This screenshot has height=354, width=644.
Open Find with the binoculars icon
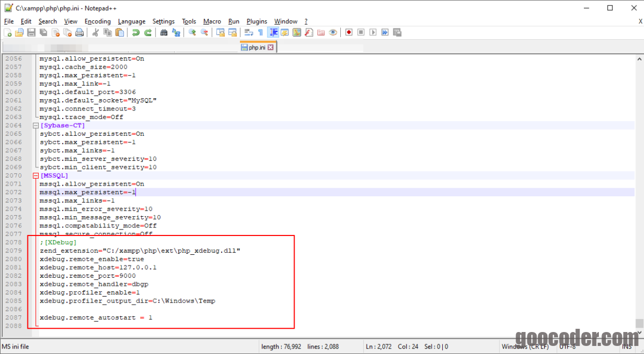click(x=164, y=32)
